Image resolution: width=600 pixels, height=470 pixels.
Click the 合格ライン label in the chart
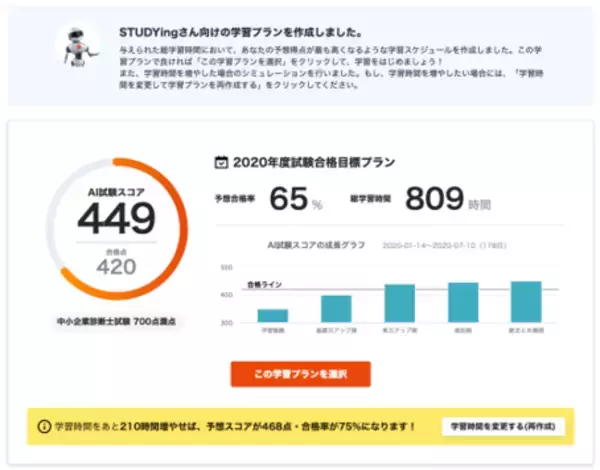click(264, 284)
